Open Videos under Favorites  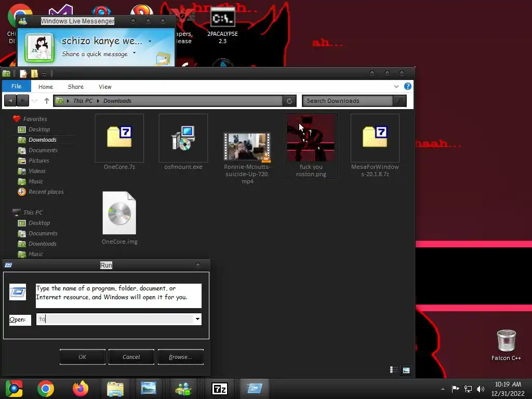37,171
